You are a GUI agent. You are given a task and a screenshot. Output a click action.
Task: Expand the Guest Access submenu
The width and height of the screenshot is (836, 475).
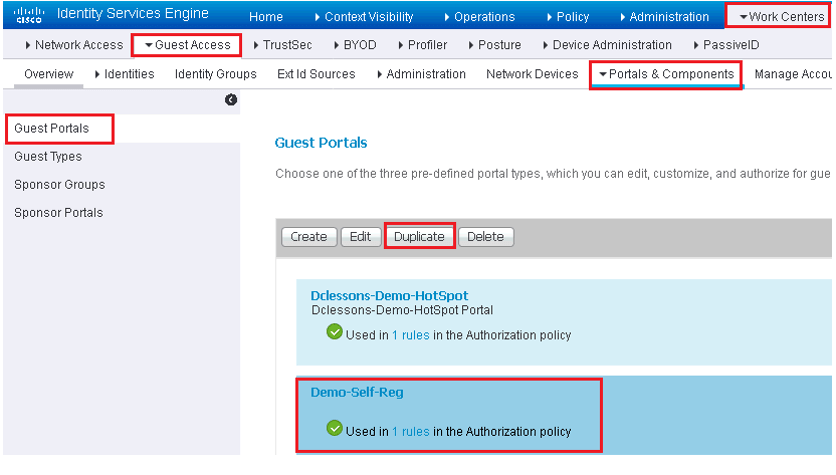click(x=188, y=45)
